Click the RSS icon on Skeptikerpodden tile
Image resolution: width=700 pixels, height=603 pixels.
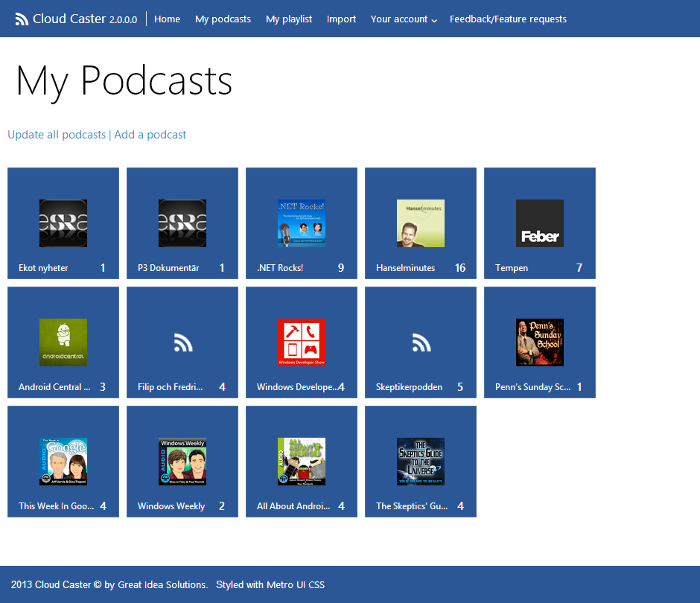tap(421, 342)
